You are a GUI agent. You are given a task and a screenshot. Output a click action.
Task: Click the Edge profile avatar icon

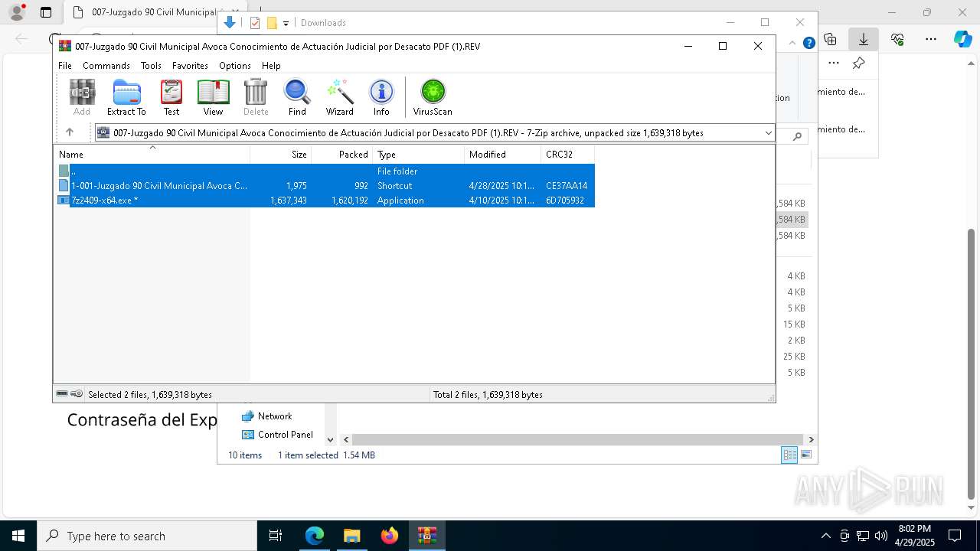(16, 12)
